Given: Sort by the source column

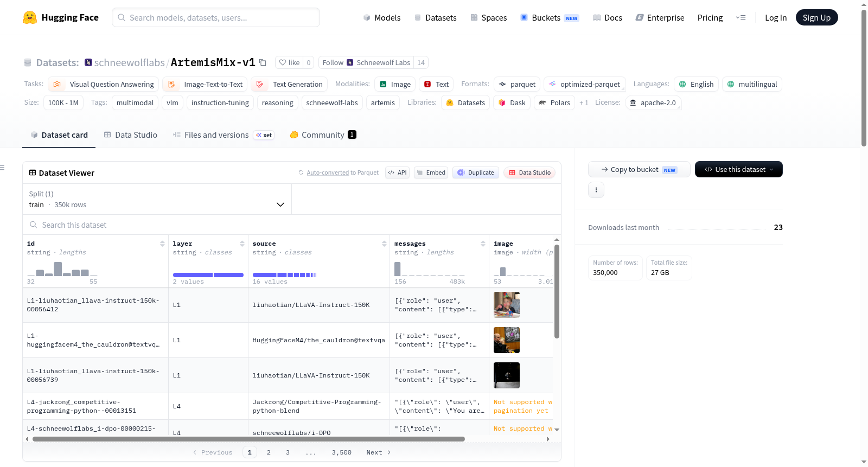Looking at the screenshot, I should 384,244.
